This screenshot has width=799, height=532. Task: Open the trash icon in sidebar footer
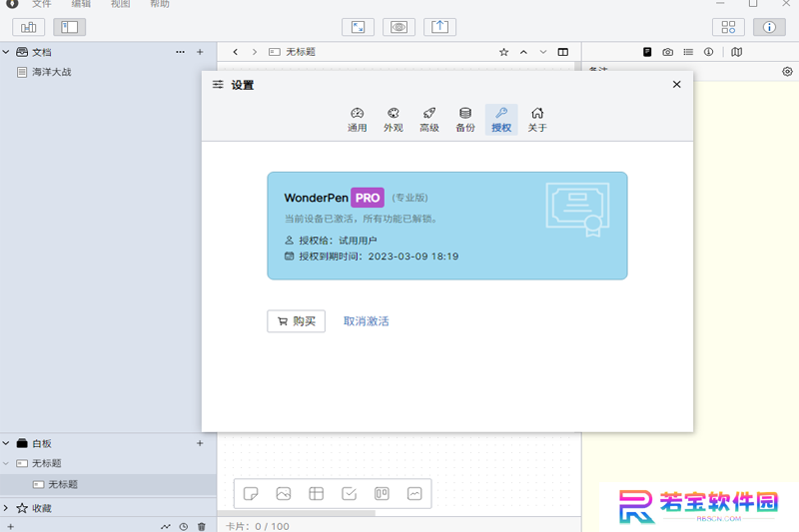coord(202,527)
